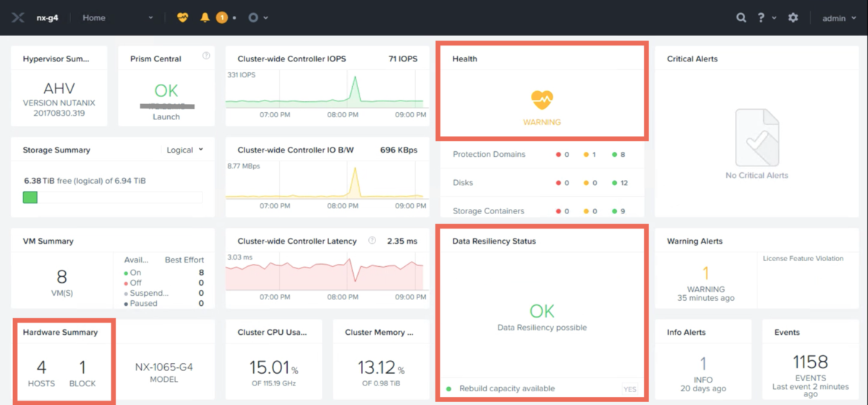This screenshot has height=405, width=868.
Task: Open the heart-shaped Health icon in top bar
Action: [x=182, y=17]
